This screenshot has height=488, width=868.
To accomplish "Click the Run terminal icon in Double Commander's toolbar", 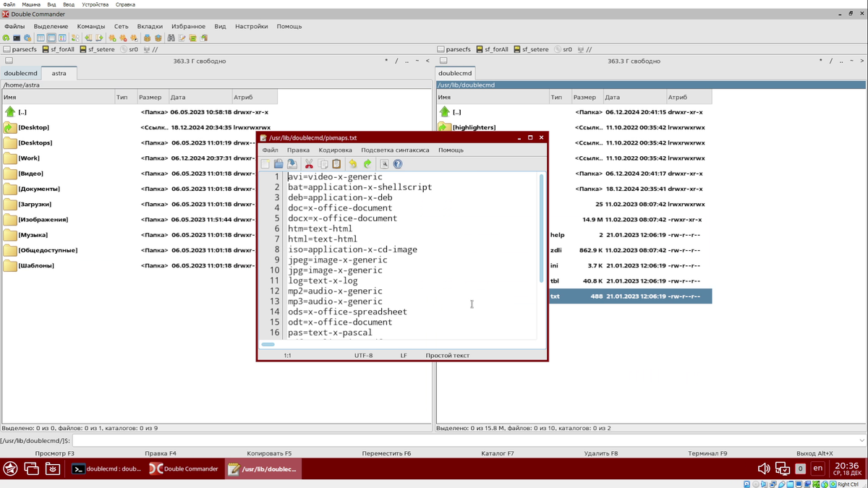I will [17, 38].
